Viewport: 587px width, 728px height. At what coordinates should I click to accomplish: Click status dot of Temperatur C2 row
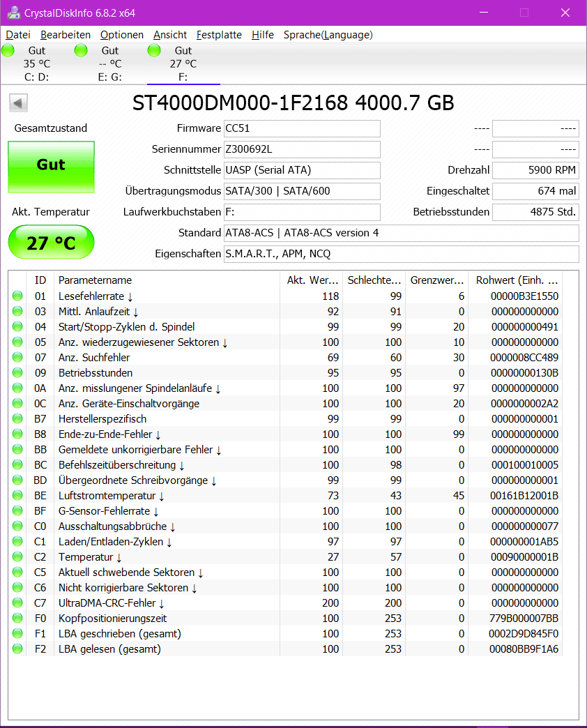tap(17, 556)
